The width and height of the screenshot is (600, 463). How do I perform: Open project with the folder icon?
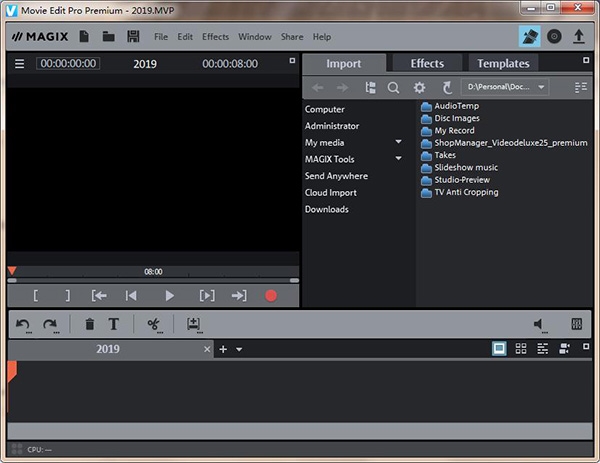[109, 37]
